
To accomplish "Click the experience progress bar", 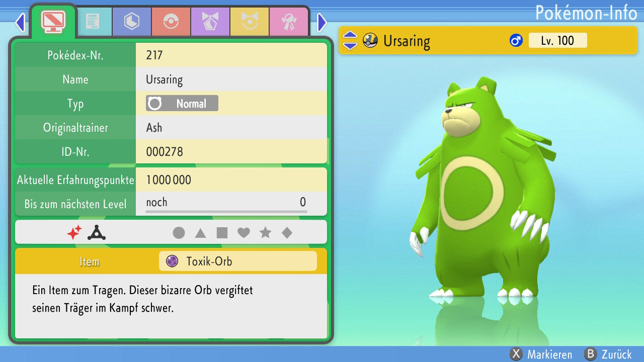I will pos(226,212).
